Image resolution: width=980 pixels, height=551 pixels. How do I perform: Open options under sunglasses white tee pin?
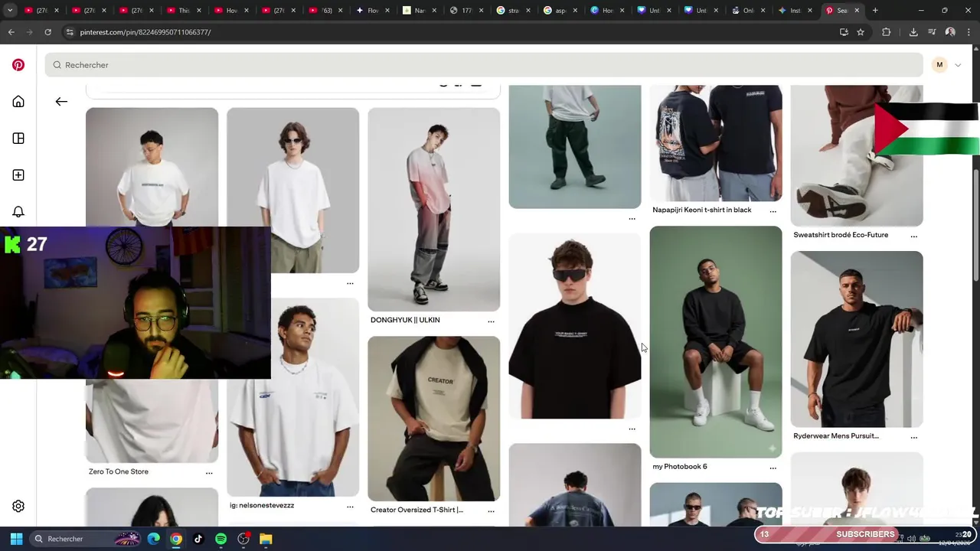pos(350,282)
